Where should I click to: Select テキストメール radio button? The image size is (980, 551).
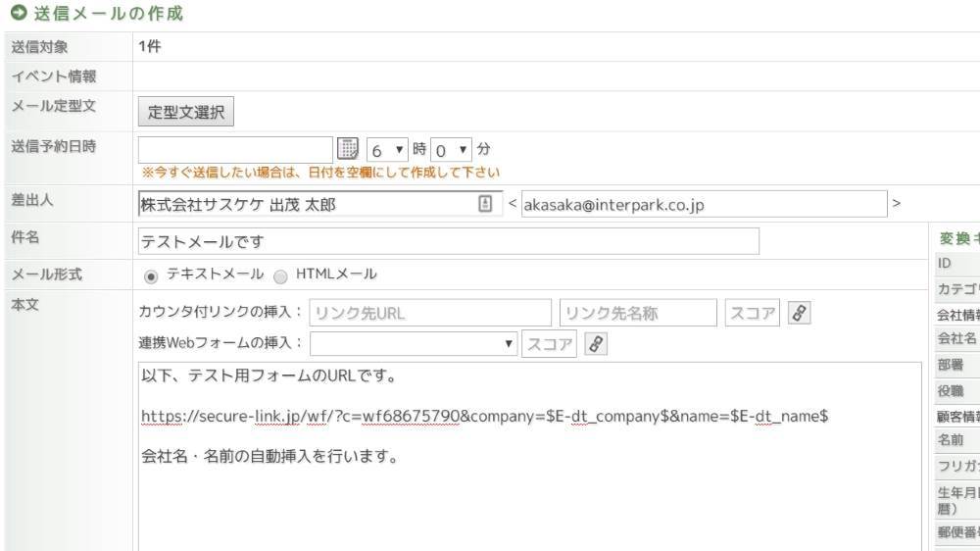(151, 276)
